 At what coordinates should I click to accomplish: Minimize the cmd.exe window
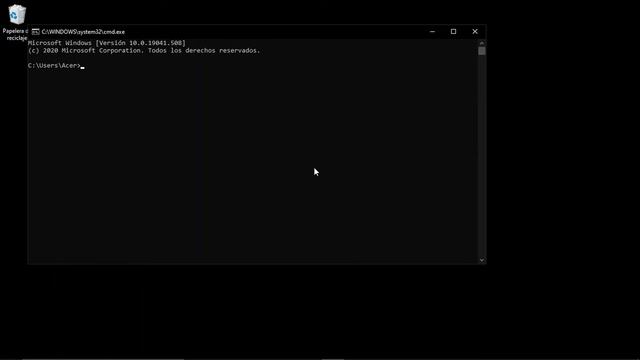(432, 31)
